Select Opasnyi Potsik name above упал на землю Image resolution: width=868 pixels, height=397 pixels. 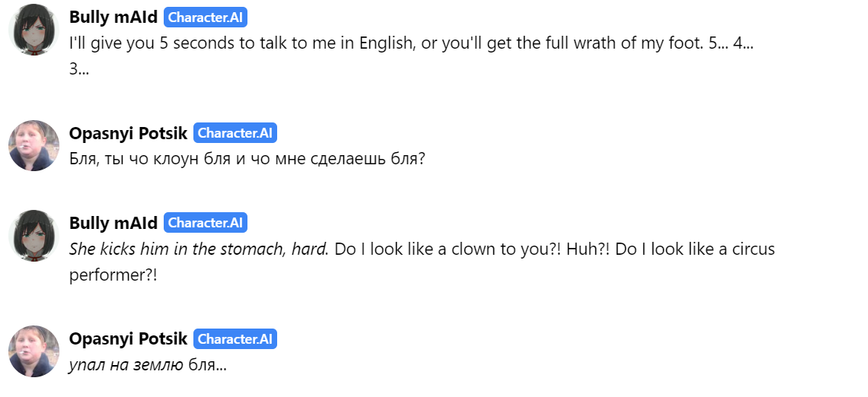(129, 339)
